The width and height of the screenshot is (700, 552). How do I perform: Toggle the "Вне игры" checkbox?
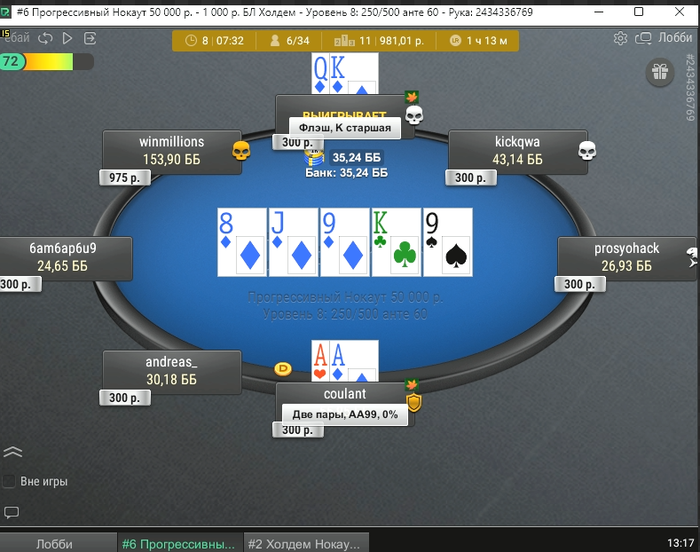pyautogui.click(x=9, y=481)
